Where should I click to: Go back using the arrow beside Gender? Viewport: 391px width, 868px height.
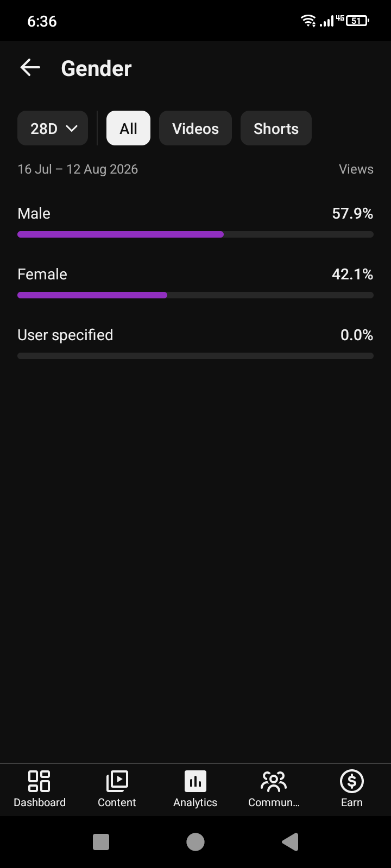[30, 68]
